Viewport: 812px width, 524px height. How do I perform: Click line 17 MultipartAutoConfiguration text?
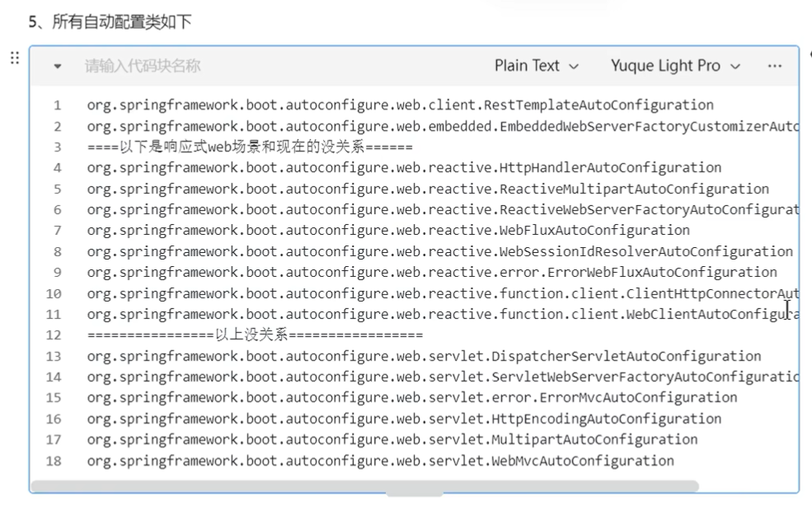594,440
